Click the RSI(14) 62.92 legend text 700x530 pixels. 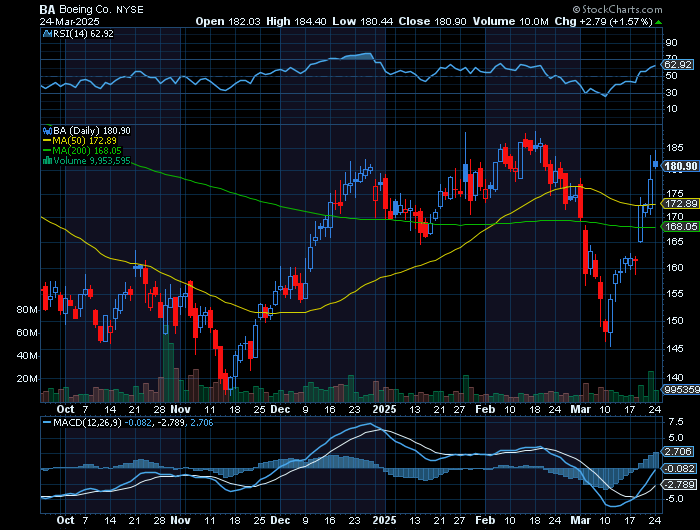coord(83,34)
